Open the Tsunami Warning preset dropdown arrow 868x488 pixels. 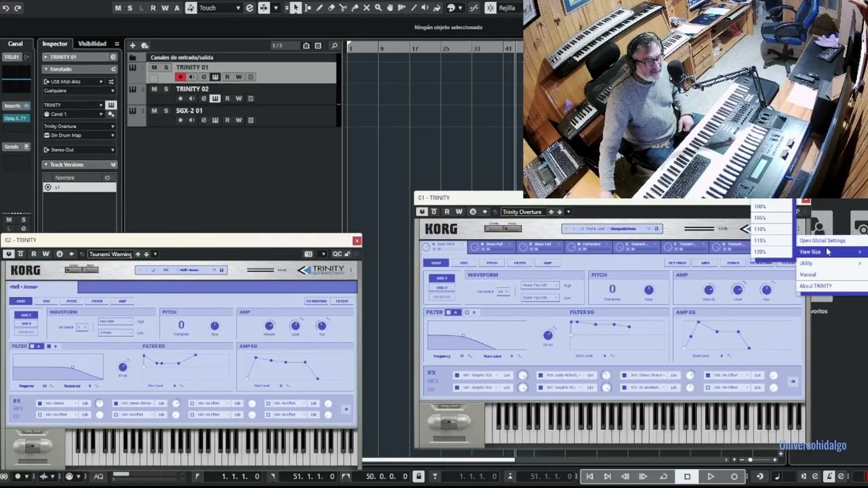tap(155, 254)
